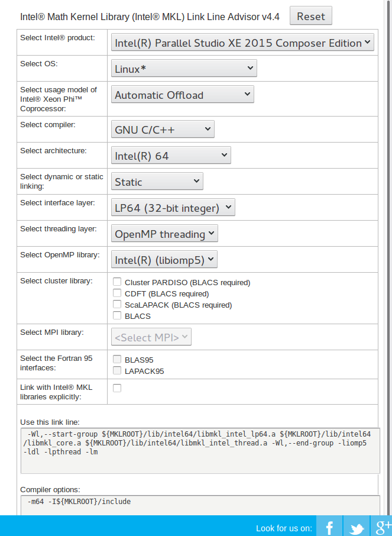
Task: Open the Xeon Phi usage model dropdown
Action: (183, 94)
